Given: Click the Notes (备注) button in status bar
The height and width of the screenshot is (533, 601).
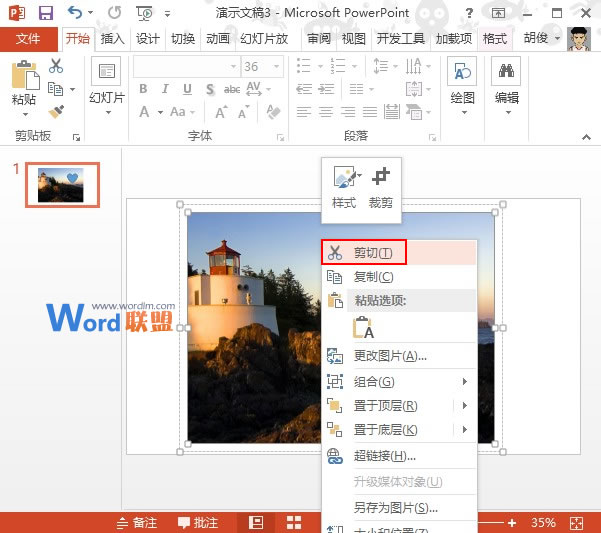Looking at the screenshot, I should [137, 523].
